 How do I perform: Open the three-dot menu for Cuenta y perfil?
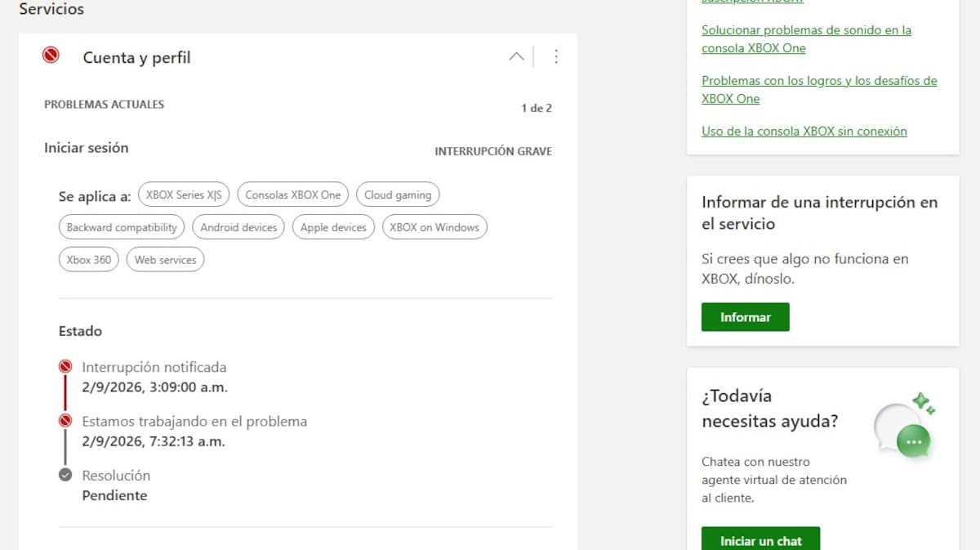[556, 56]
